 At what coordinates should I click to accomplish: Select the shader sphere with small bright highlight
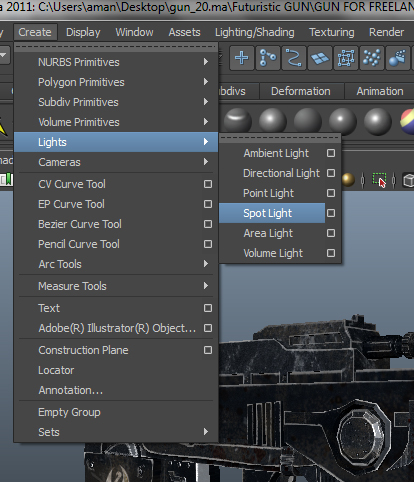[x=343, y=121]
